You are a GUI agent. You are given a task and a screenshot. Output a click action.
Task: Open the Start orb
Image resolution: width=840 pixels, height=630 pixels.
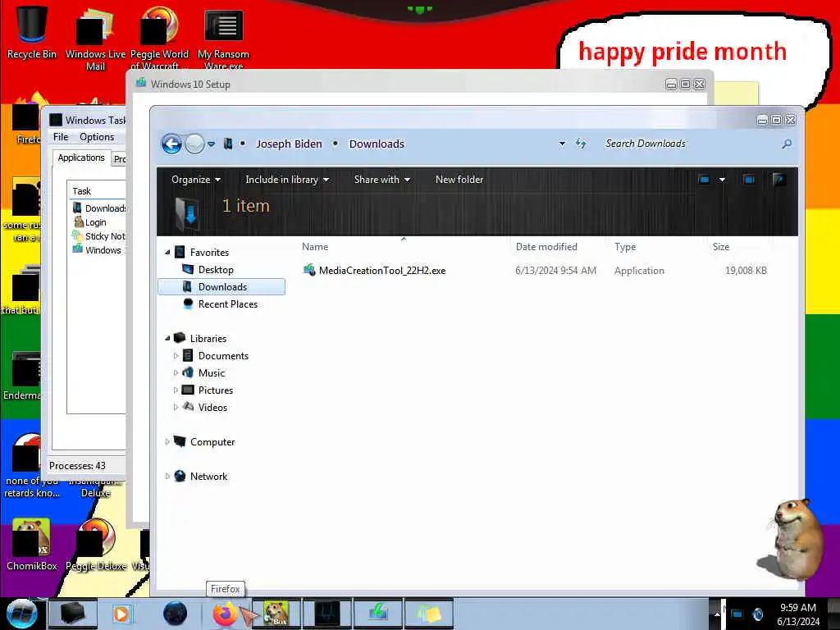(21, 614)
